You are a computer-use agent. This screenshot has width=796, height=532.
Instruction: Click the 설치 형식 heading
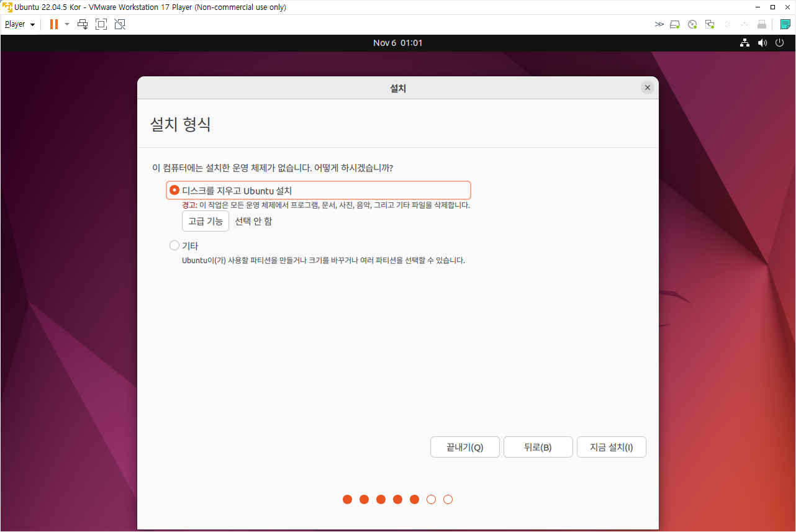[181, 124]
